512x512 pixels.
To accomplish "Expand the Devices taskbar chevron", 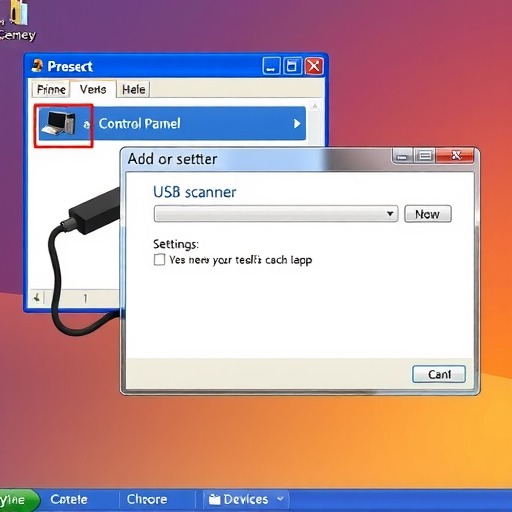I will pyautogui.click(x=280, y=499).
